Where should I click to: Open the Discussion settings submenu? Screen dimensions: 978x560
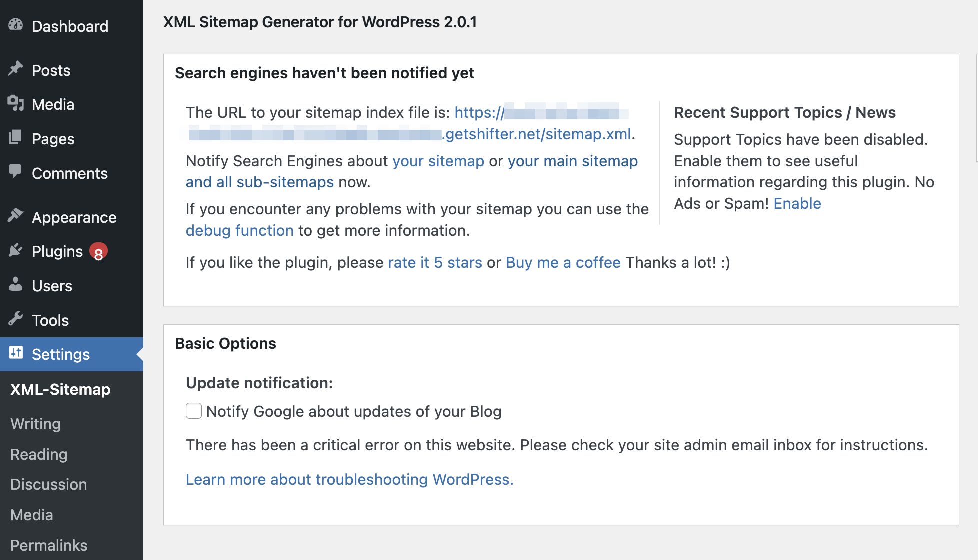[x=49, y=484]
